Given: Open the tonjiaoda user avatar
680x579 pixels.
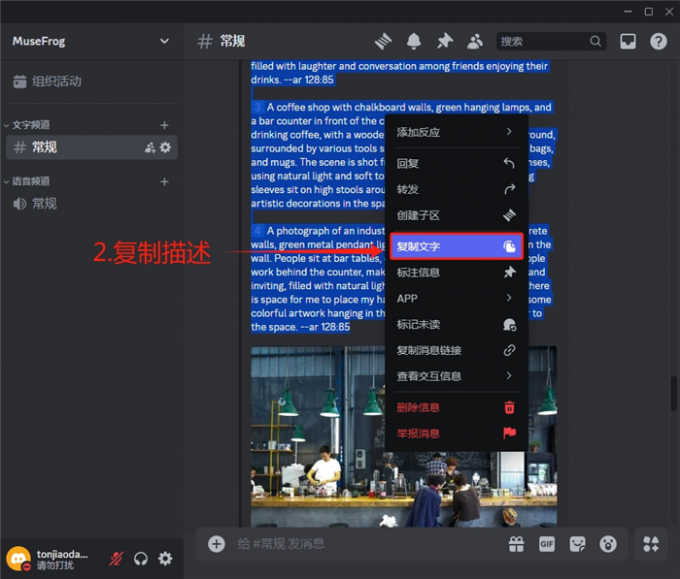Looking at the screenshot, I should coord(18,559).
